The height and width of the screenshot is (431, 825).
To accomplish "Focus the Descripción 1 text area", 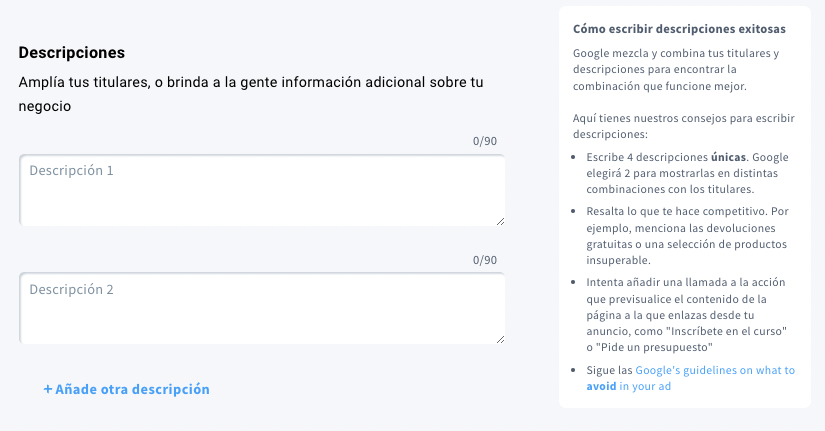I will coord(262,191).
